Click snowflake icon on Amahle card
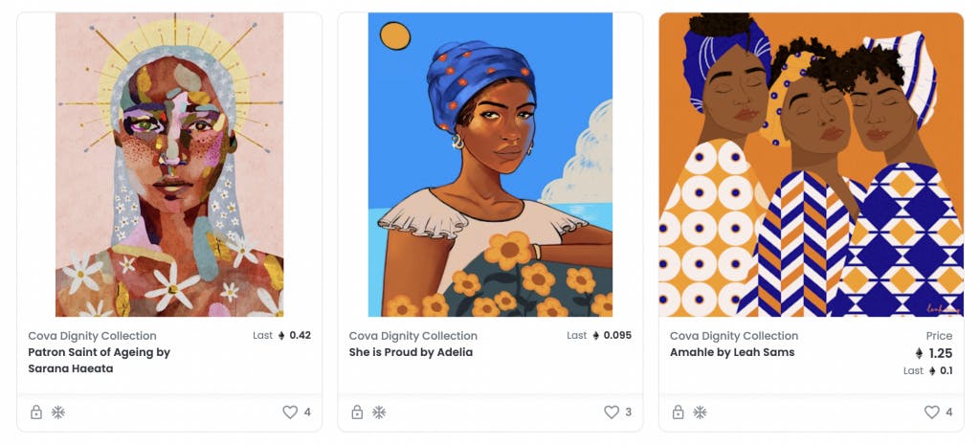The image size is (980, 445). click(700, 412)
